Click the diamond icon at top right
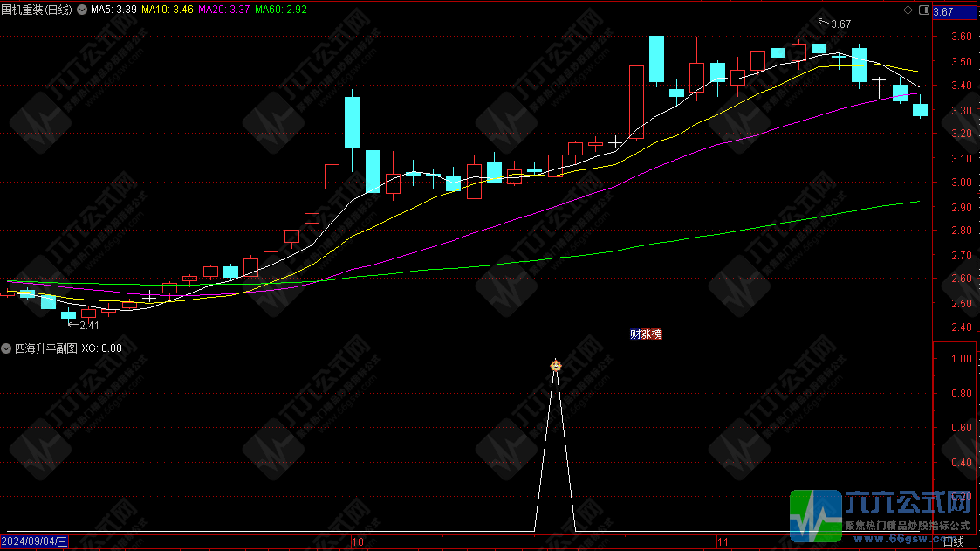980x551 pixels. tap(908, 10)
